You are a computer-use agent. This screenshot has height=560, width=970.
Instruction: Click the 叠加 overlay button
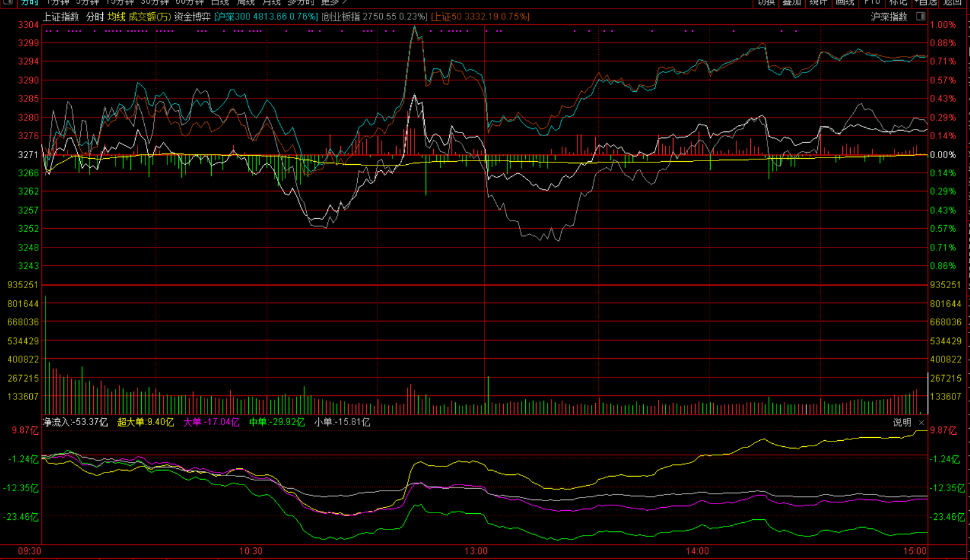tap(792, 2)
